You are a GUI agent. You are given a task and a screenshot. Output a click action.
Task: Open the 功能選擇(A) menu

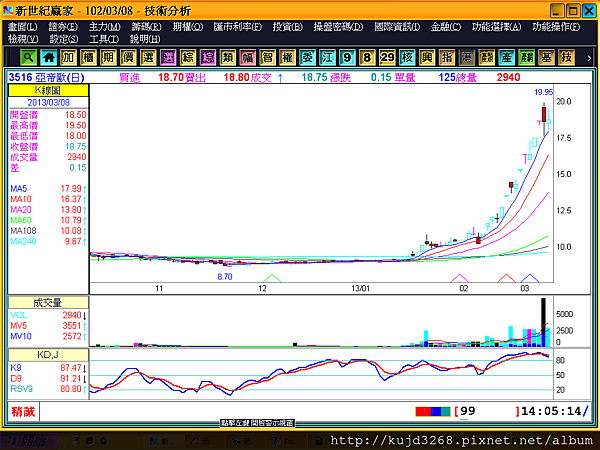coord(496,27)
